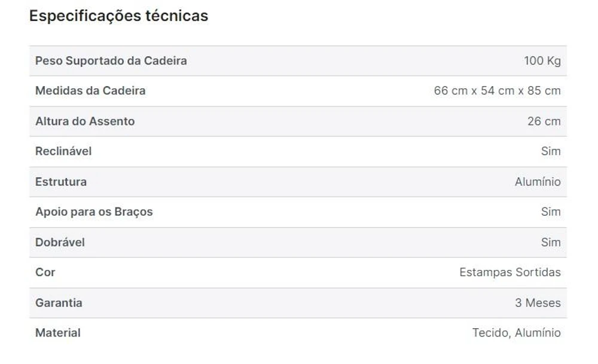598x364 pixels.
Task: Select the "Tecido, Alumínio" material value
Action: [x=516, y=332]
